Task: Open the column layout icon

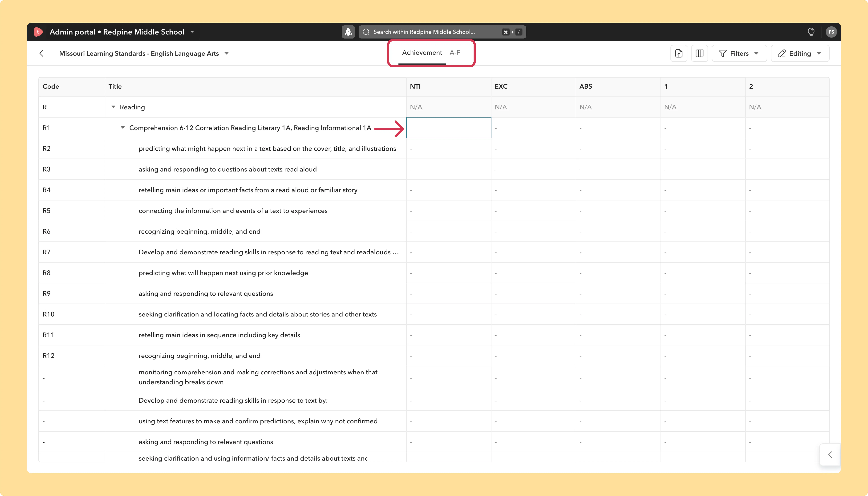Action: (x=699, y=54)
